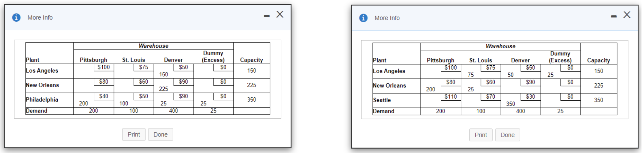Close the right More Info dialog
The image size is (644, 155).
coord(627,15)
